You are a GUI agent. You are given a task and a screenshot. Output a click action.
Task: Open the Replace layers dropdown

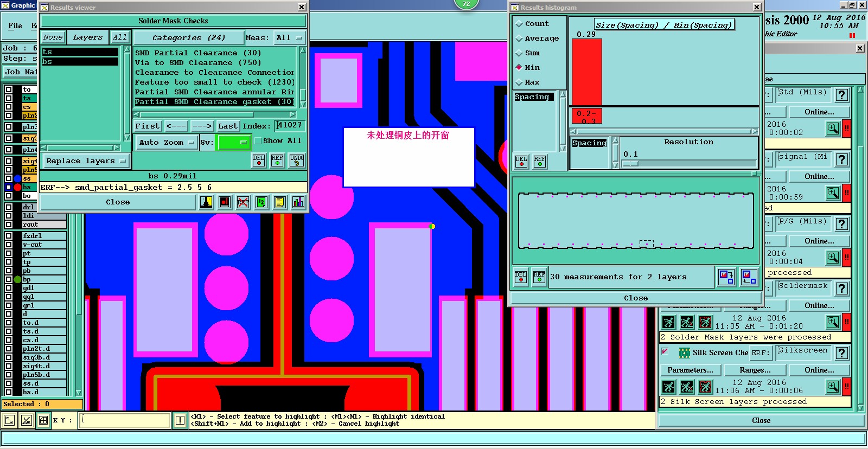[x=85, y=161]
